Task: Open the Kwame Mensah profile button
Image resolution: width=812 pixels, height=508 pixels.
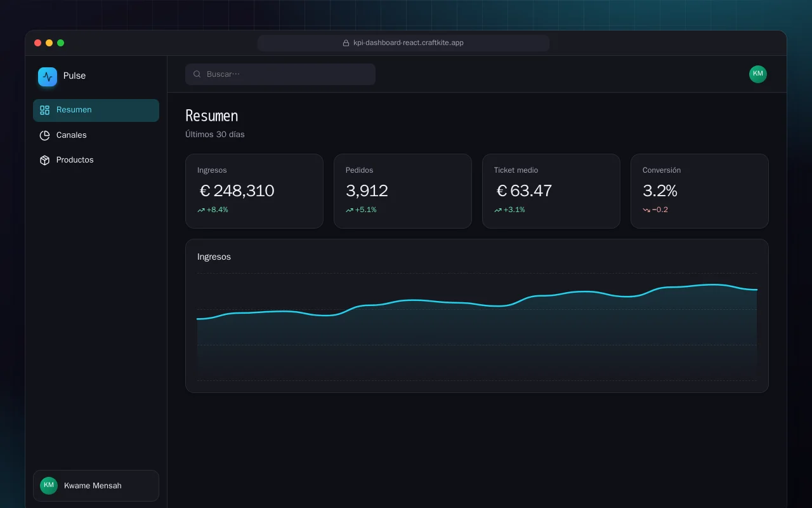Action: [x=96, y=486]
